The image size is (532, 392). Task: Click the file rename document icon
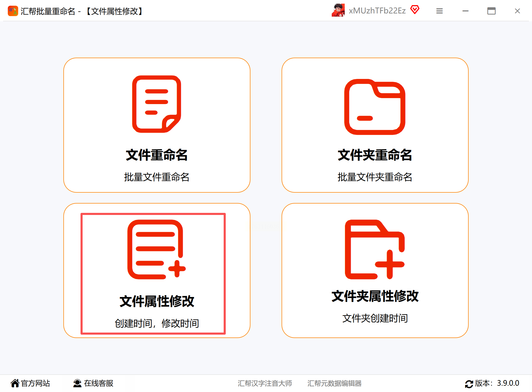click(x=157, y=104)
